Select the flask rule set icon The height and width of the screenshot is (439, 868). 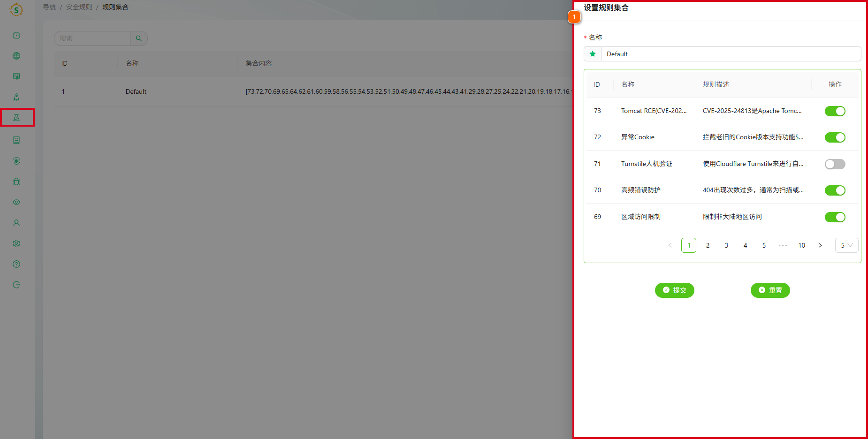coord(16,117)
